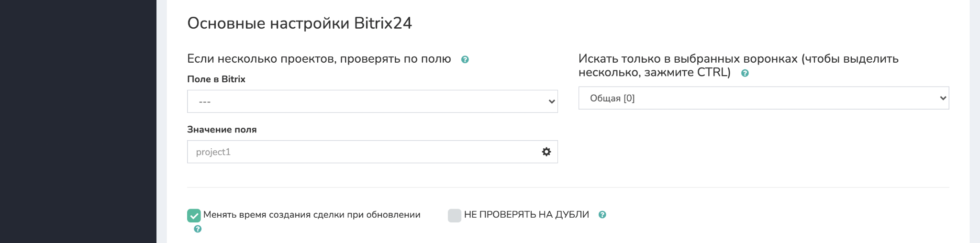Image resolution: width=980 pixels, height=243 pixels.
Task: Click gear icon inside project1 value field
Action: click(x=546, y=152)
